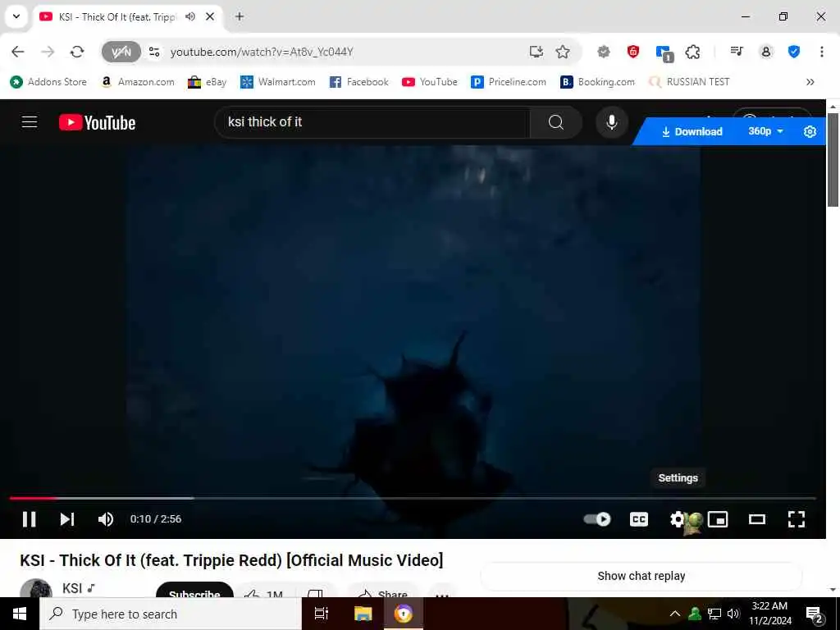Open the browser three-dot menu
Viewport: 840px width, 630px height.
[822, 52]
